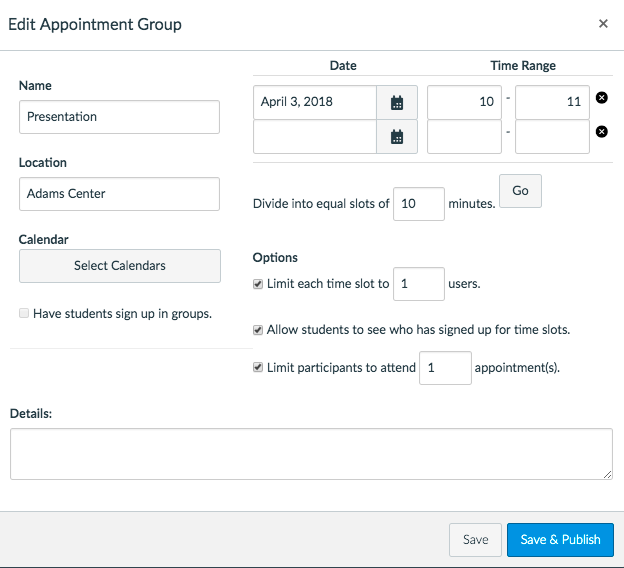Open the Select Calendars dropdown

click(x=120, y=266)
